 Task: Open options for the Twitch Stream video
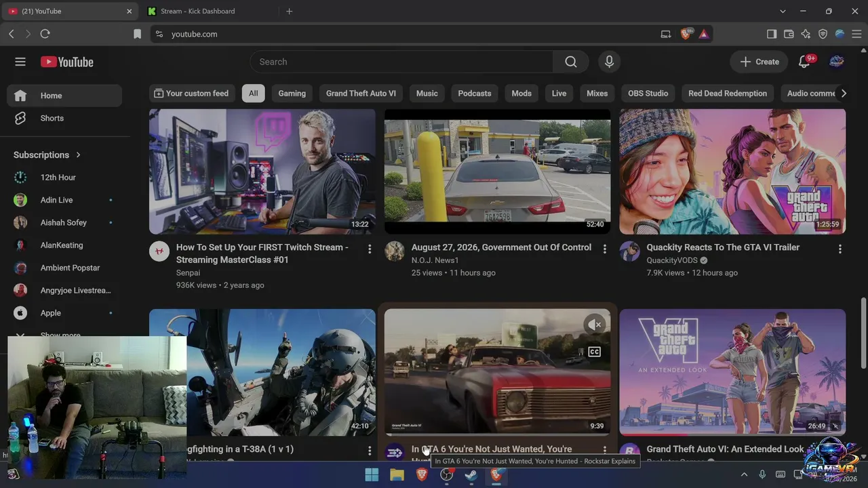click(x=370, y=249)
